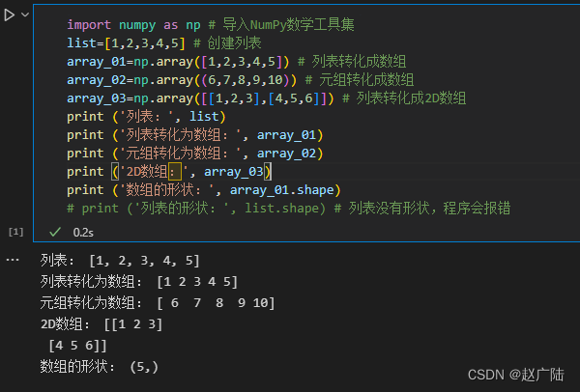Click output line '列表: [1, 2, 3, 4, 5]'
This screenshot has width=580, height=392.
pos(120,261)
